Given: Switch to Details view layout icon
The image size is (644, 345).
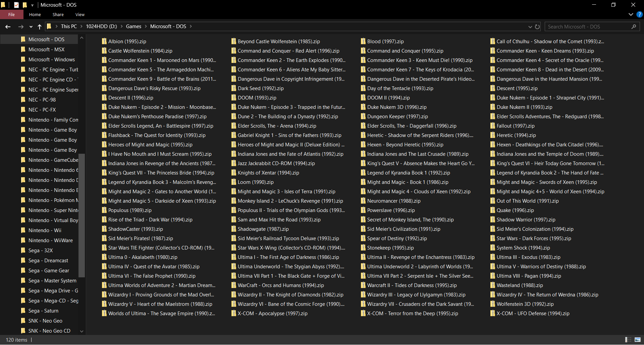Looking at the screenshot, I should coord(628,340).
